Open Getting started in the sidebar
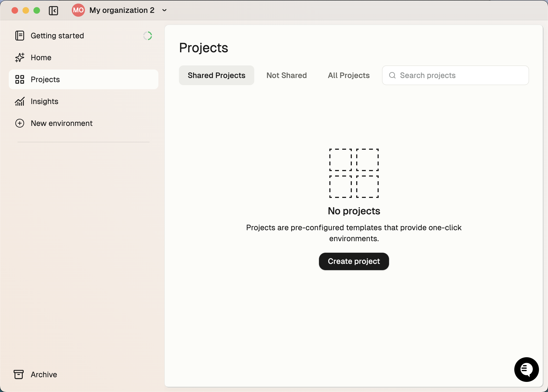 point(84,36)
